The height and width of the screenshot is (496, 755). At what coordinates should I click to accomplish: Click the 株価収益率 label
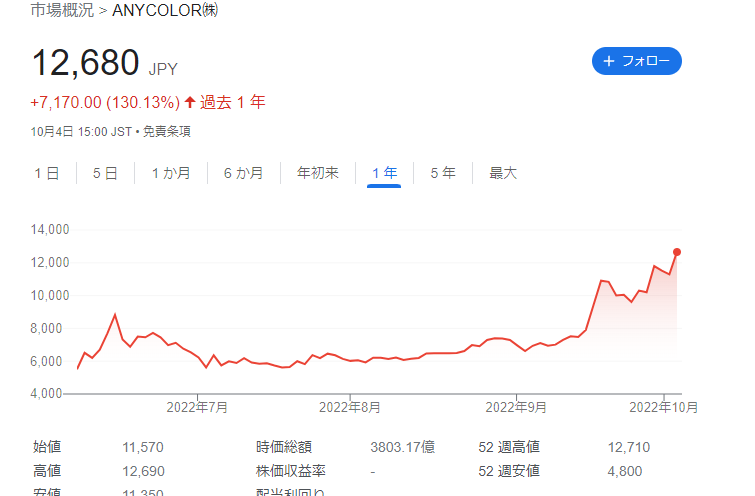click(x=291, y=471)
